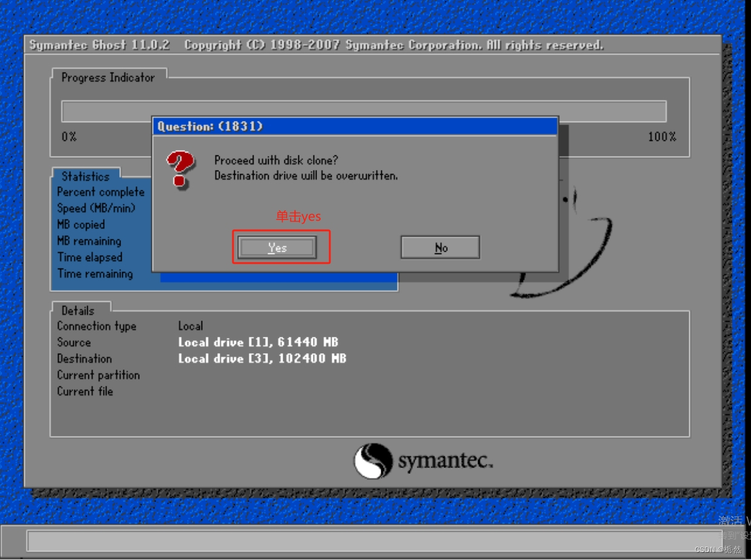Click 'Local drive [1], 61440 MB' value
This screenshot has height=560, width=751.
[258, 342]
